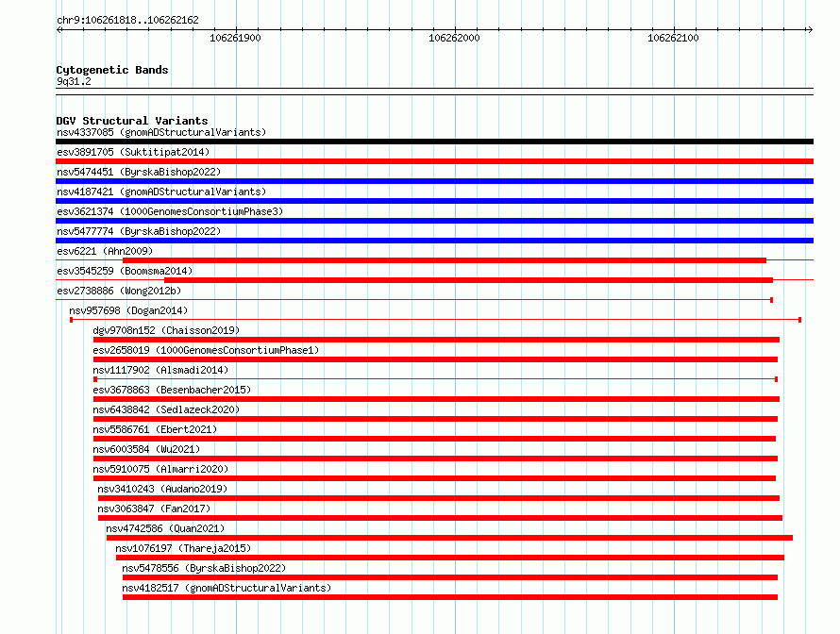Click the thin esv2738886 variant line
This screenshot has width=840, height=634.
(x=414, y=300)
